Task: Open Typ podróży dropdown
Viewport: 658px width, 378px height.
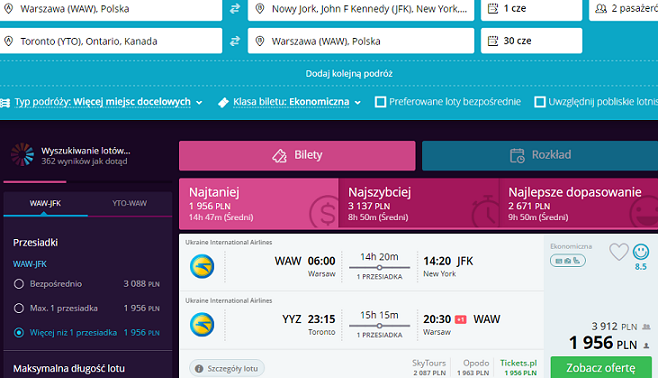Action: (x=108, y=102)
